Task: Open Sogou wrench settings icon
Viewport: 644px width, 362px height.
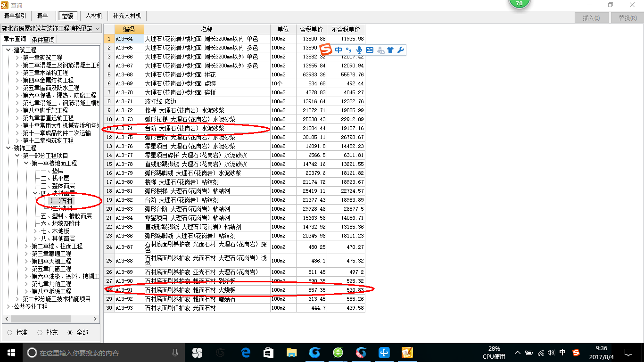Action: [401, 50]
